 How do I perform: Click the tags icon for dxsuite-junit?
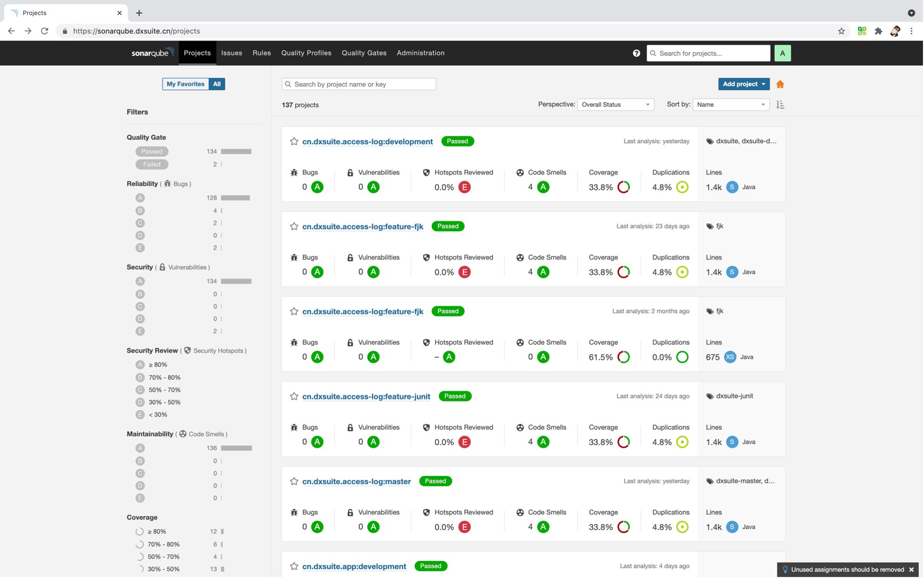tap(710, 396)
